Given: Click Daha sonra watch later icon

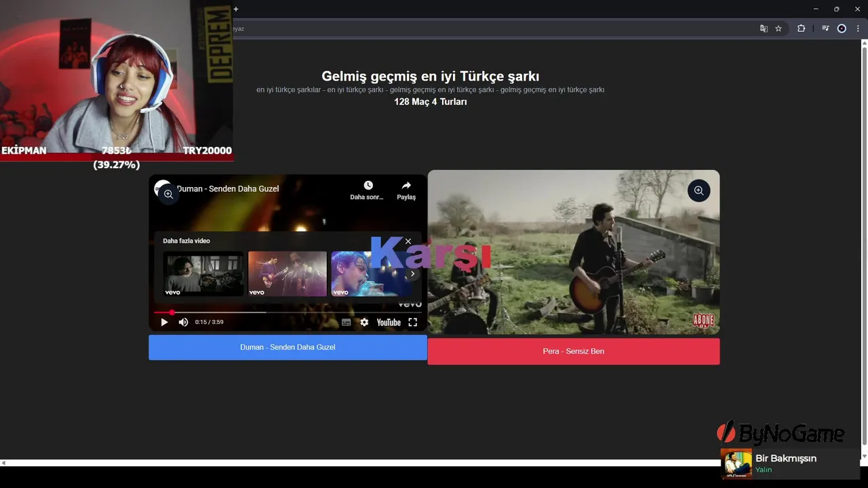Looking at the screenshot, I should click(368, 186).
